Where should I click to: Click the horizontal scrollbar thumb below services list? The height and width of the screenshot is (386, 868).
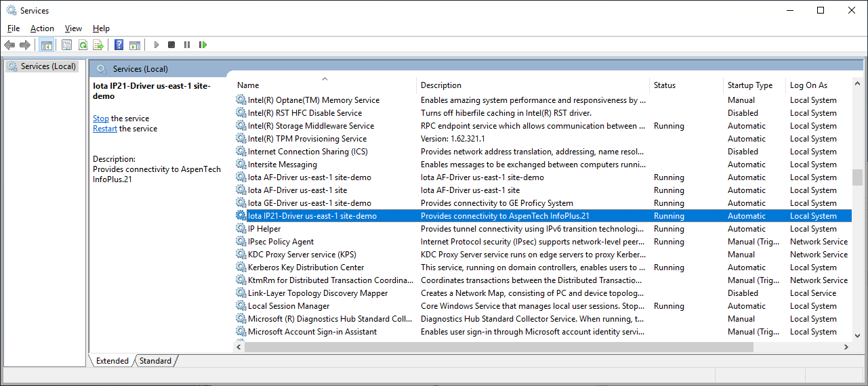499,347
